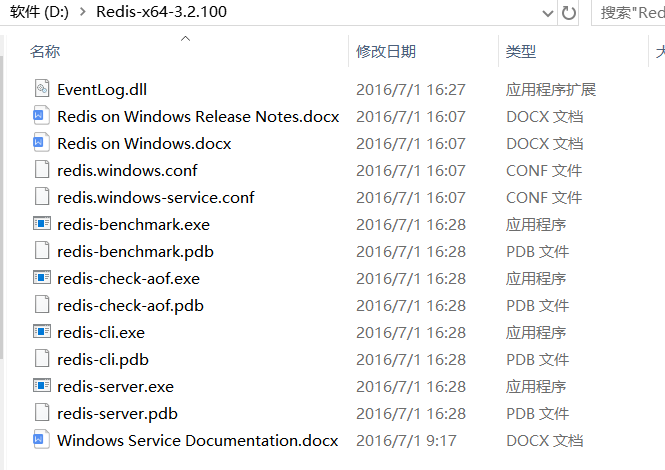Select Redis on Windows Release Notes.docx

pyautogui.click(x=198, y=116)
